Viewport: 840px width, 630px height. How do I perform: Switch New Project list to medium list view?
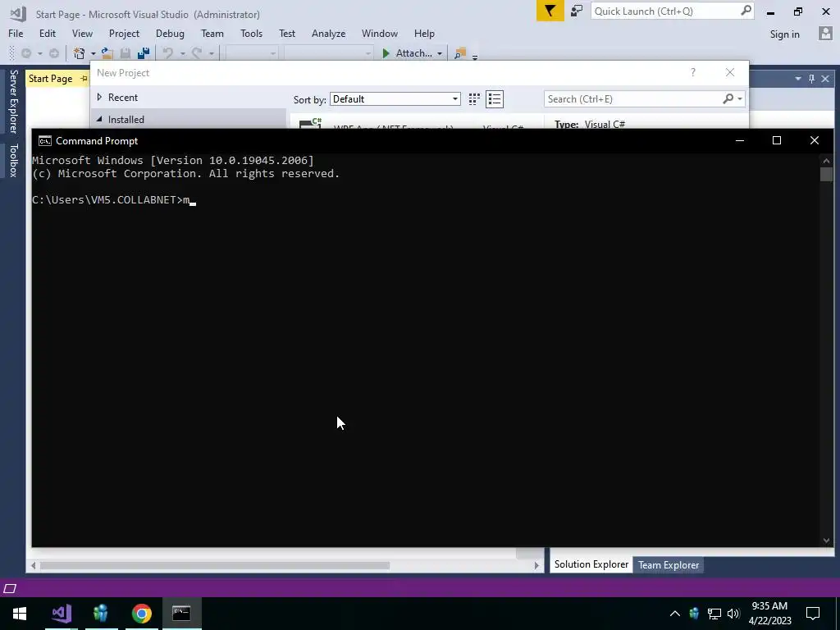point(495,99)
